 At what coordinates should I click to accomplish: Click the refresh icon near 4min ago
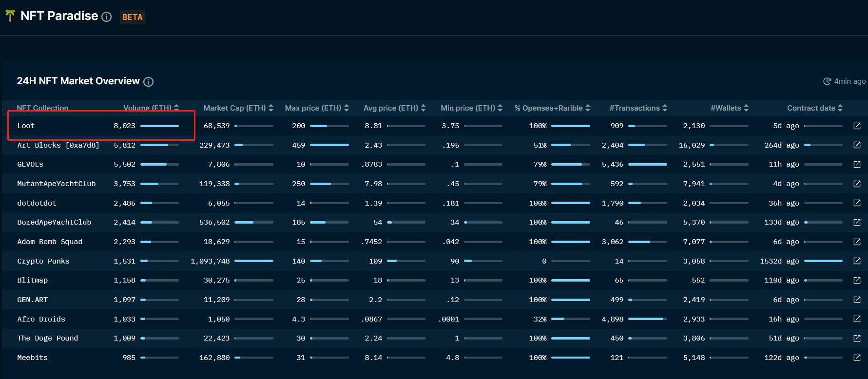click(x=827, y=81)
